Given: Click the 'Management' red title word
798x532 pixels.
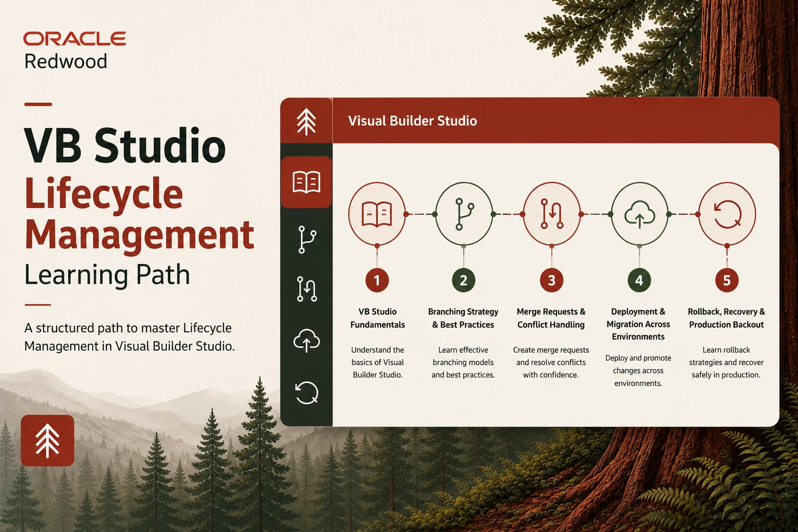Looking at the screenshot, I should (139, 235).
